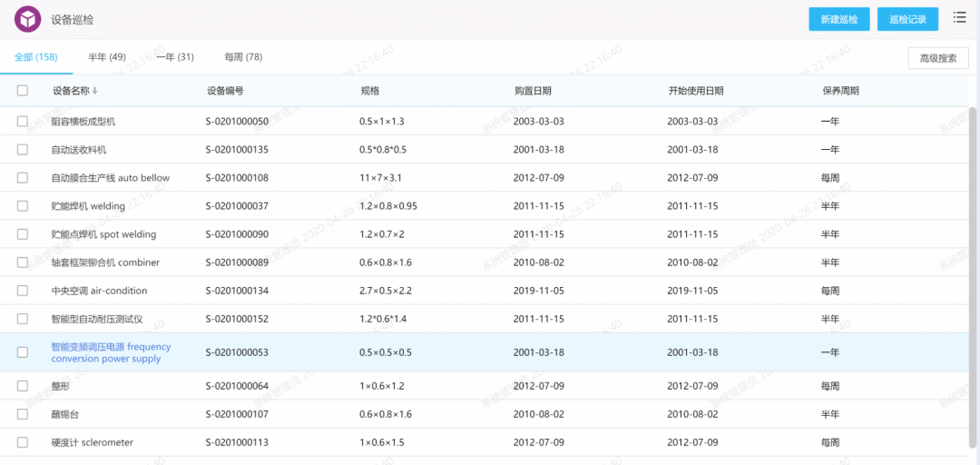Select device name 整形
980x465 pixels.
tap(61, 386)
